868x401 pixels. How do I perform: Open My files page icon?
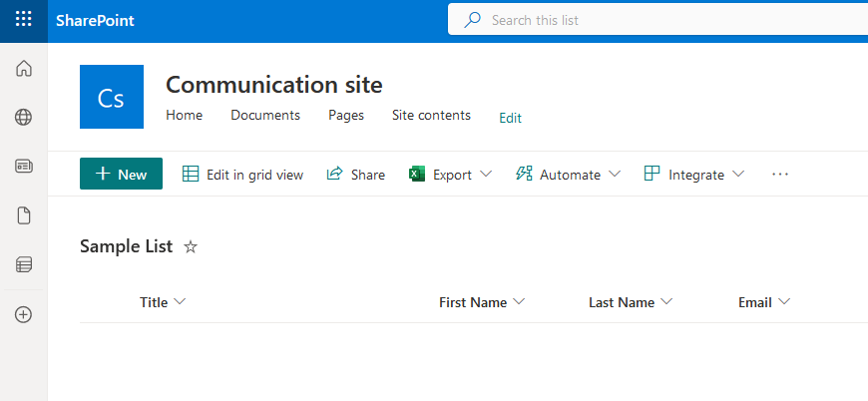pyautogui.click(x=24, y=215)
